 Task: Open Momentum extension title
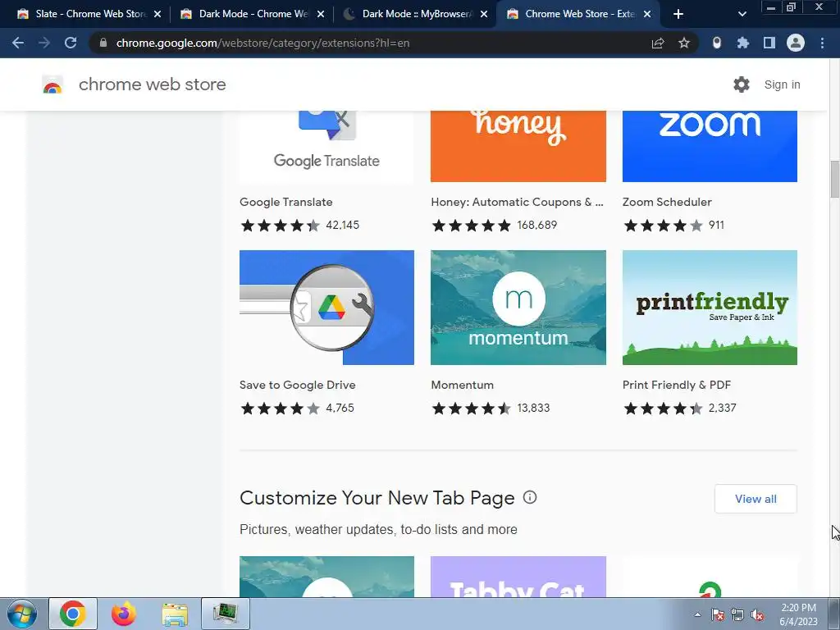[463, 385]
